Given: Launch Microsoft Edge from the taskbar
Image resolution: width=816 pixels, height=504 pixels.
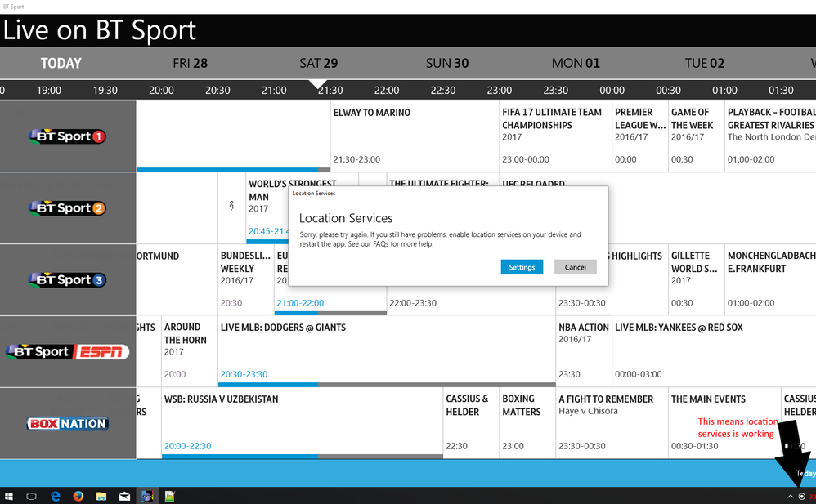Looking at the screenshot, I should pyautogui.click(x=55, y=496).
